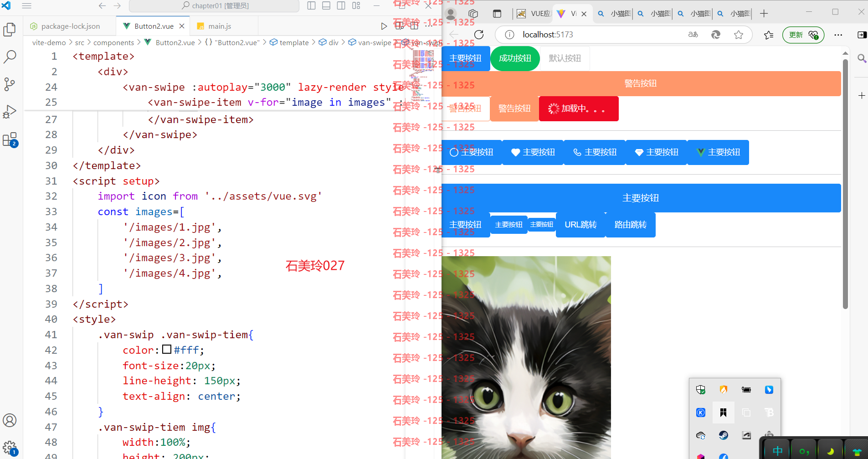Toggle the VS Code secondary side bar

click(341, 6)
